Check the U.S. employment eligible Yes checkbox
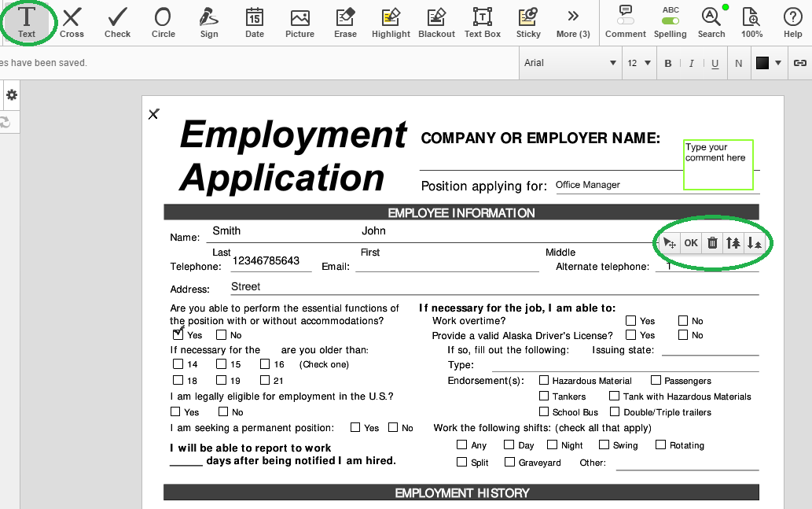 [x=175, y=411]
